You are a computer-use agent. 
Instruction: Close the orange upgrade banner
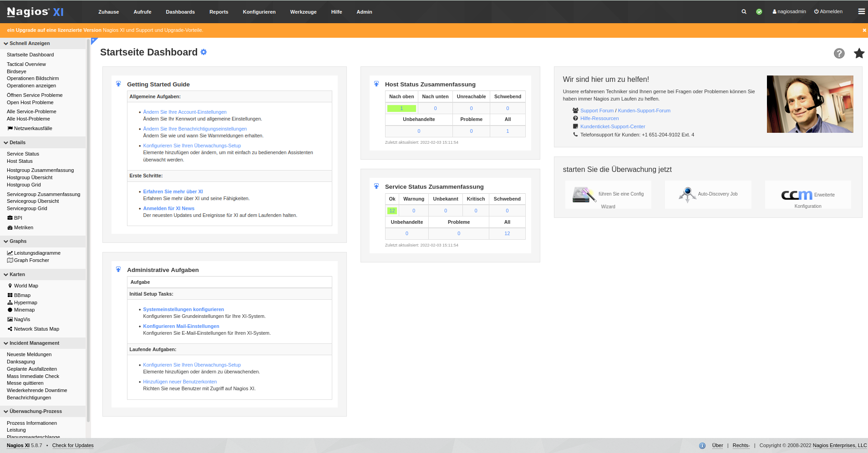(x=864, y=30)
